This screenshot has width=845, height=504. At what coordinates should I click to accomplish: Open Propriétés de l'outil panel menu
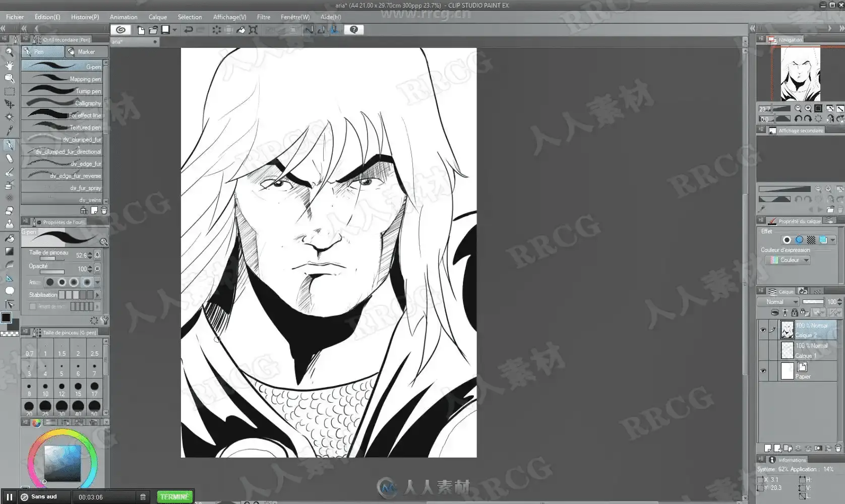26,222
